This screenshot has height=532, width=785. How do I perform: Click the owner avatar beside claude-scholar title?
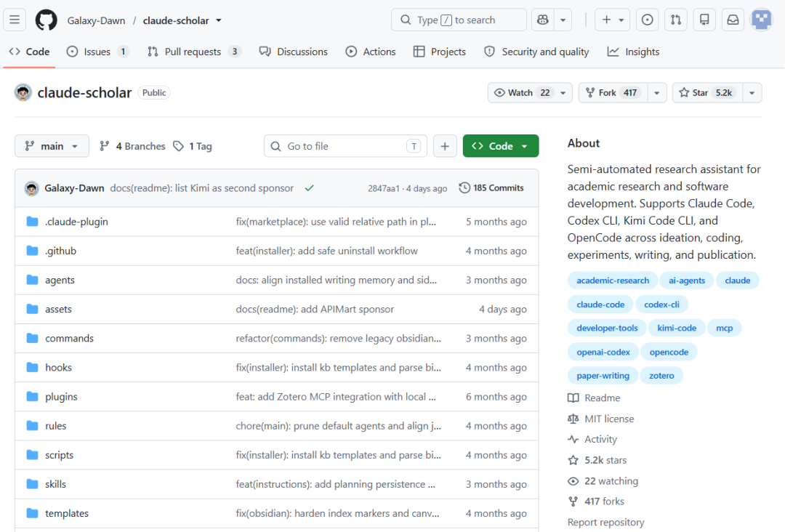coord(23,92)
